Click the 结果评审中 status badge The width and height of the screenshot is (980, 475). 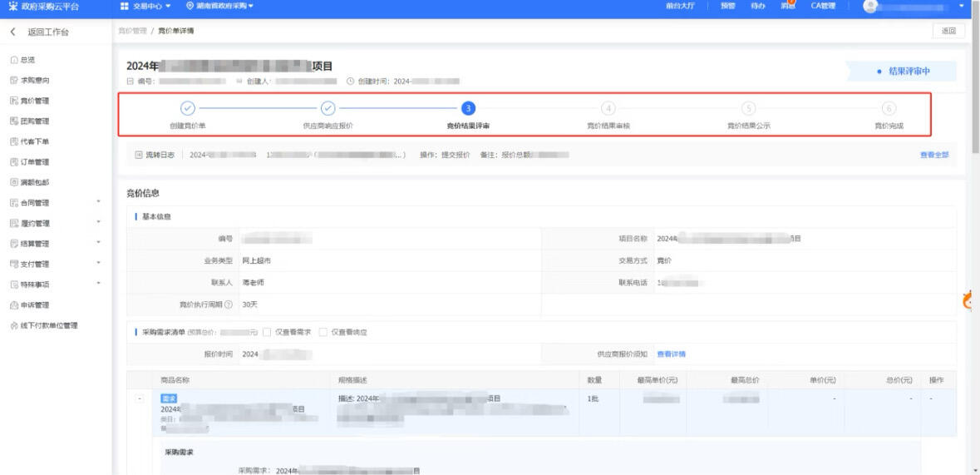pos(902,72)
